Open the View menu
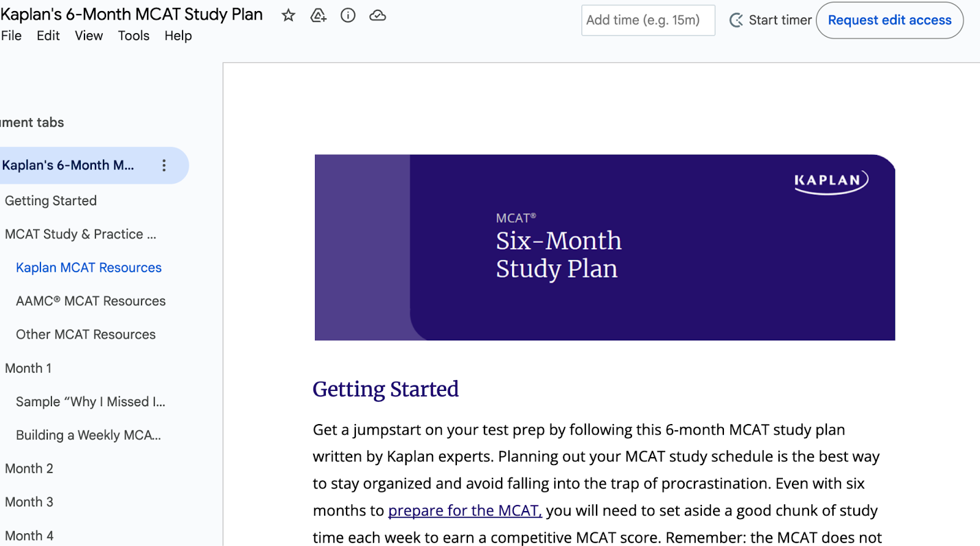 [89, 36]
